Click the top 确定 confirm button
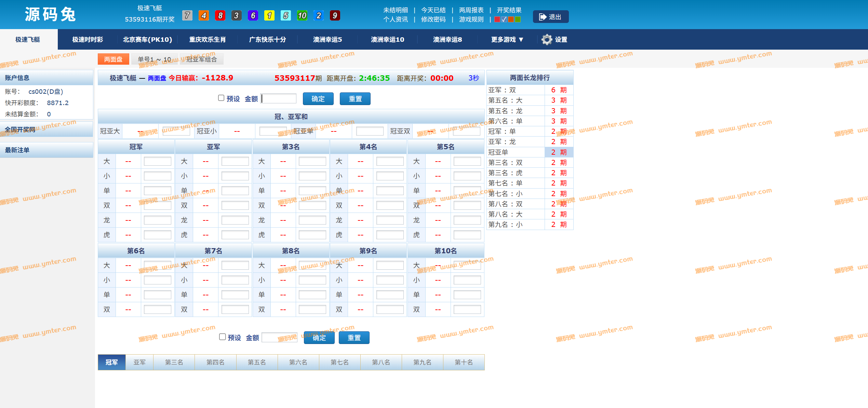 (x=318, y=99)
